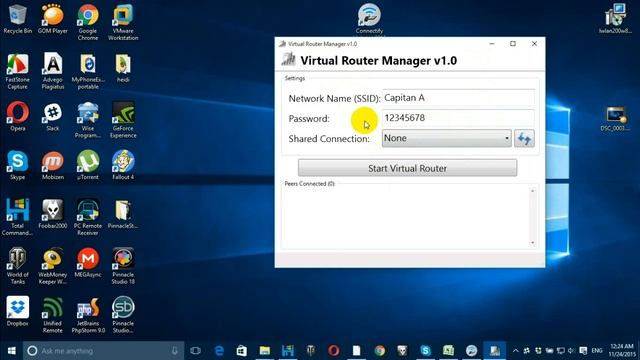Open the Shared Connection dropdown

pyautogui.click(x=447, y=138)
